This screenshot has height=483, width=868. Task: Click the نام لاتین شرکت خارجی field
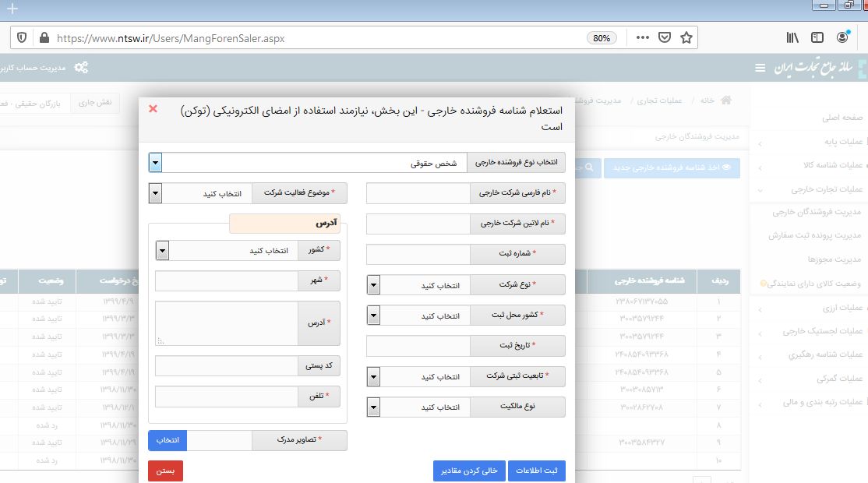pos(418,224)
